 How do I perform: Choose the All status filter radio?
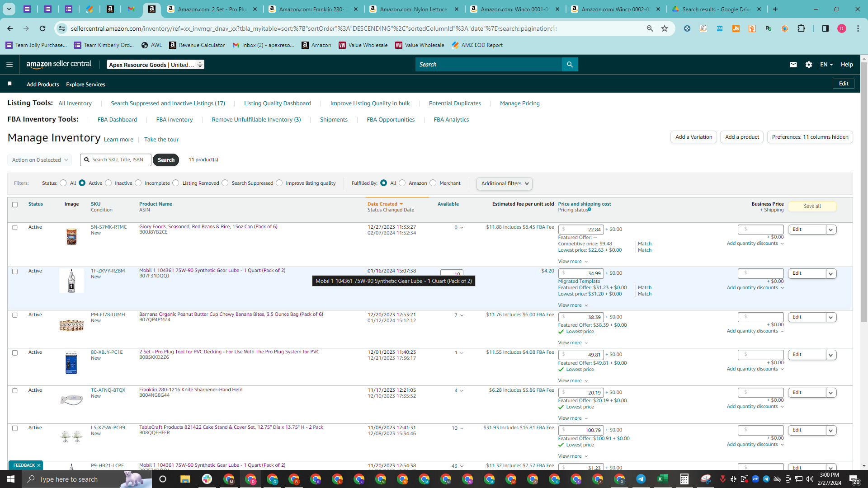[63, 183]
